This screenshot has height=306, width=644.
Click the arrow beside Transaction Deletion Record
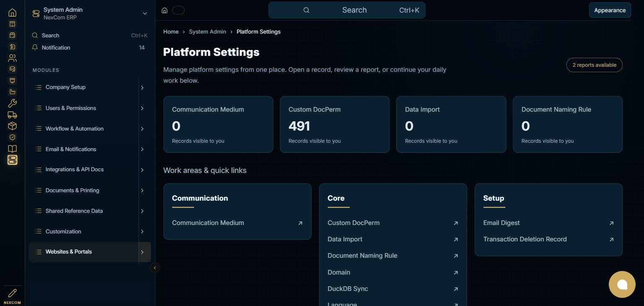pyautogui.click(x=611, y=240)
